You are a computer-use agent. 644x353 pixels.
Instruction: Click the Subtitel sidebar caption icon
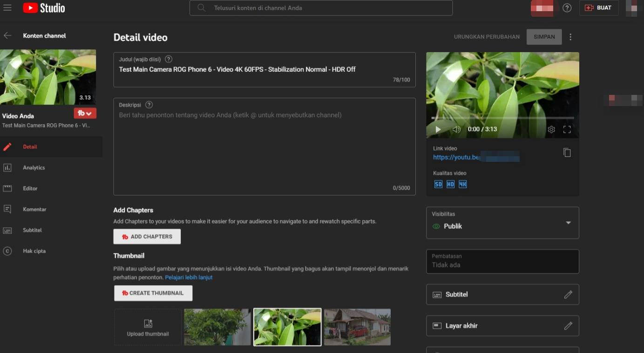(7, 230)
